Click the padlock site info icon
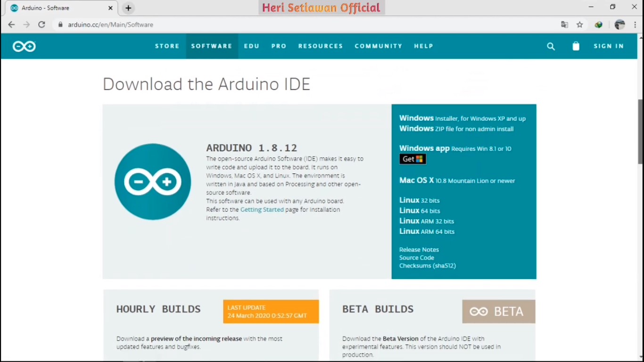644x362 pixels. (60, 25)
